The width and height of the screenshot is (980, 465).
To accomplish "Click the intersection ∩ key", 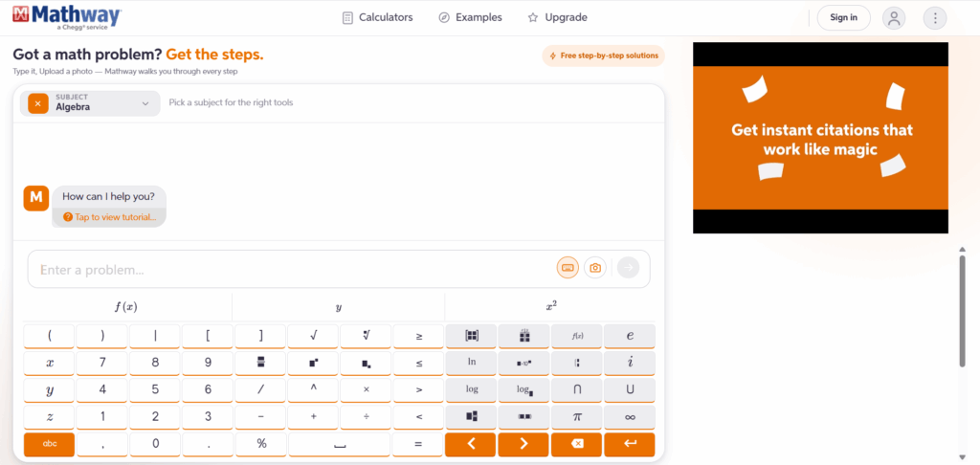I will (577, 390).
